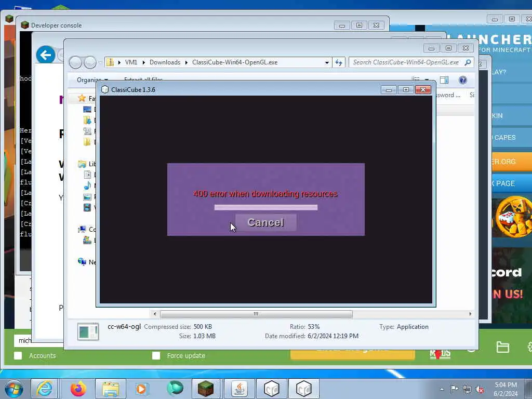The height and width of the screenshot is (399, 532).
Task: Click VM1 in the Explorer address path
Action: [x=131, y=62]
